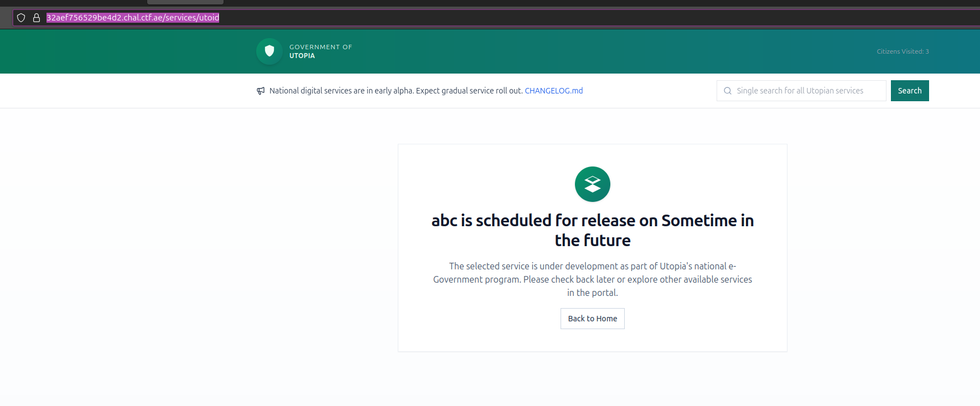This screenshot has height=406, width=980.
Task: Click the megaphone announcement icon
Action: 261,91
